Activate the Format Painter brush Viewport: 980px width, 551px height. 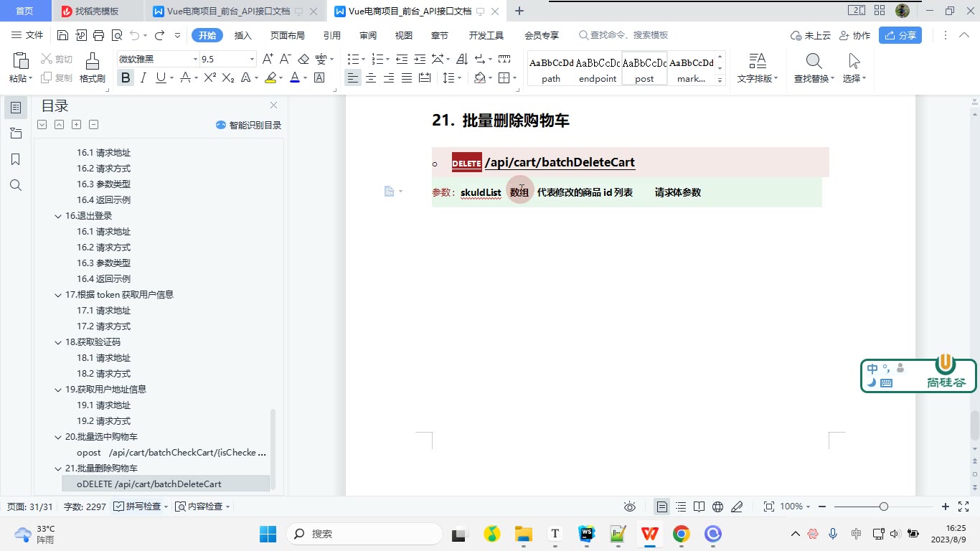click(92, 61)
